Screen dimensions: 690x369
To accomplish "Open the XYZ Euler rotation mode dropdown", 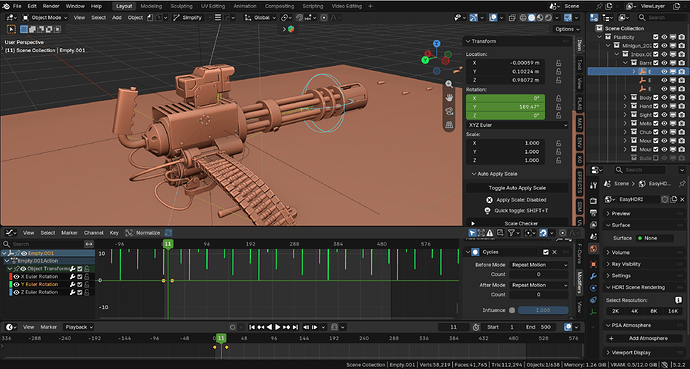I will click(517, 125).
